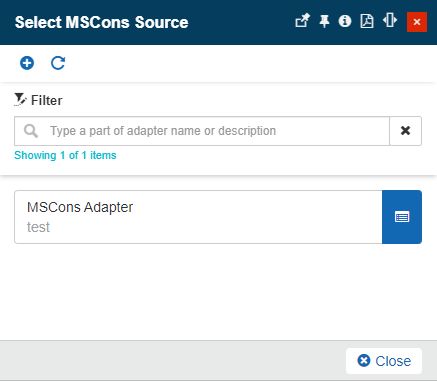Click the pop-out window icon in header
Image resolution: width=437 pixels, height=382 pixels.
(302, 21)
